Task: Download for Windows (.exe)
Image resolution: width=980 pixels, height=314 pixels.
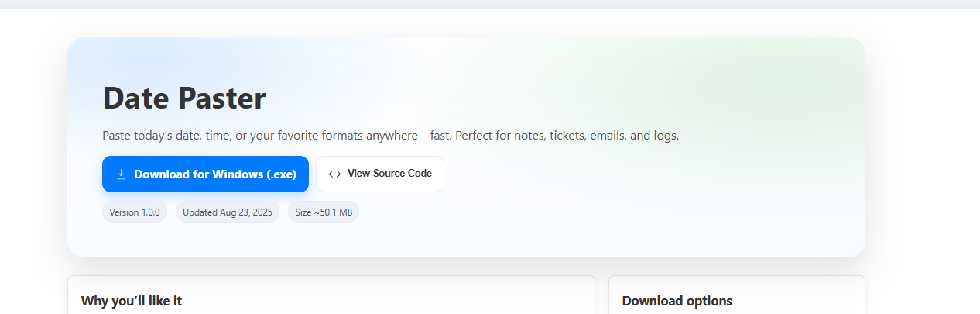Action: [205, 174]
